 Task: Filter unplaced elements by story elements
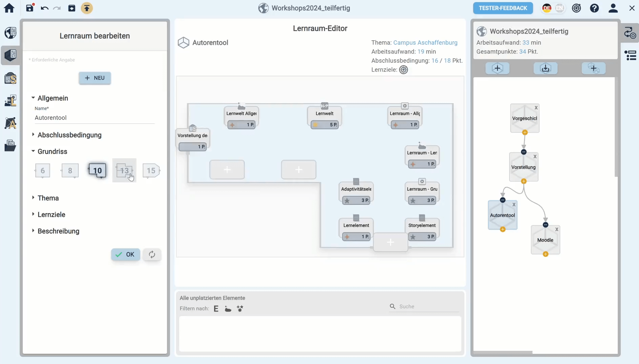(x=240, y=308)
